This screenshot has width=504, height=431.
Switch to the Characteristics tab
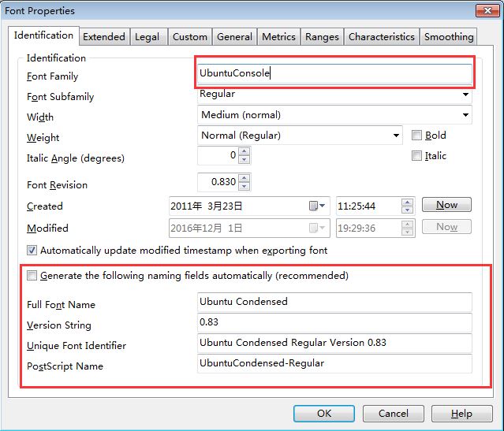coord(381,36)
